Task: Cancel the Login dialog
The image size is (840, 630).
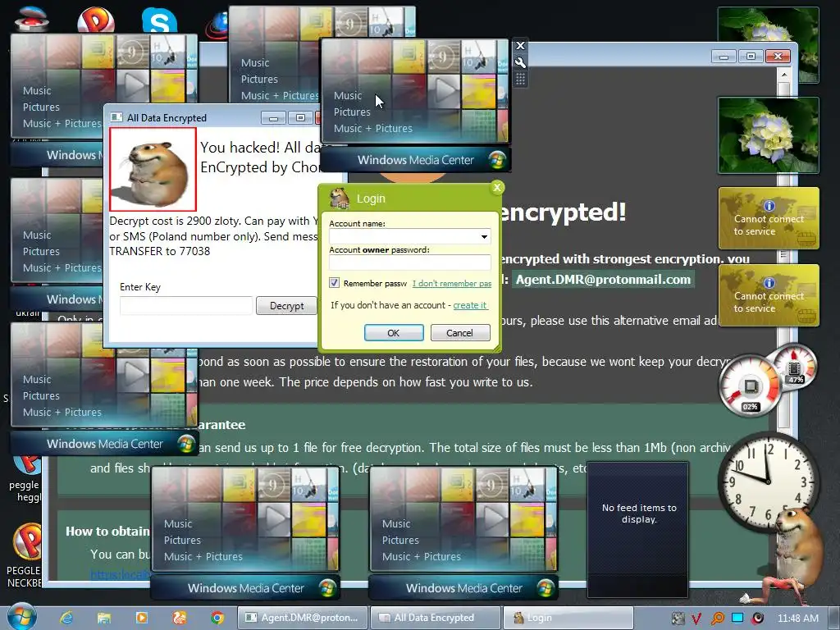Action: (460, 333)
